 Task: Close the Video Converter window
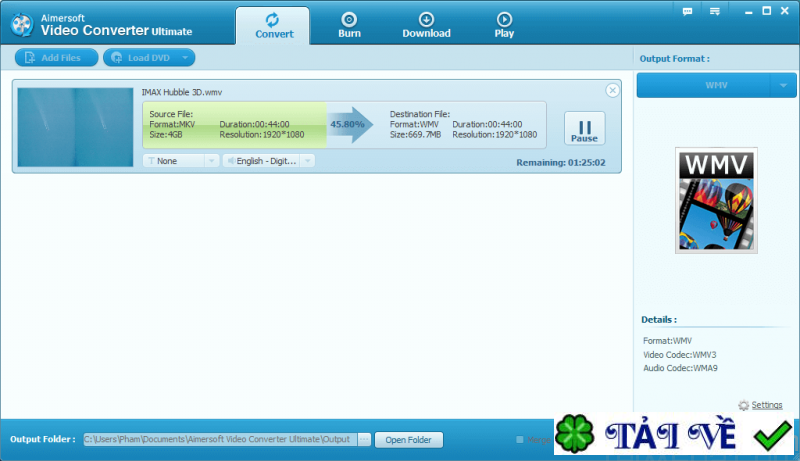785,11
